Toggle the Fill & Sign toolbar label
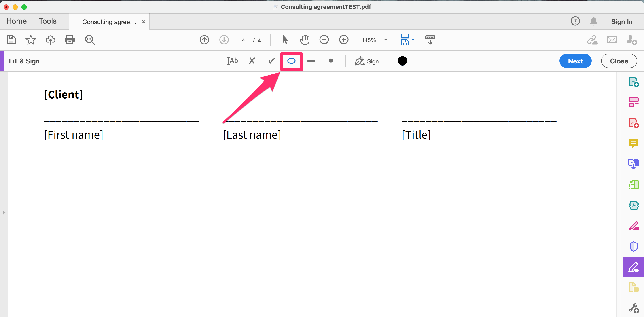The width and height of the screenshot is (644, 317). (24, 61)
